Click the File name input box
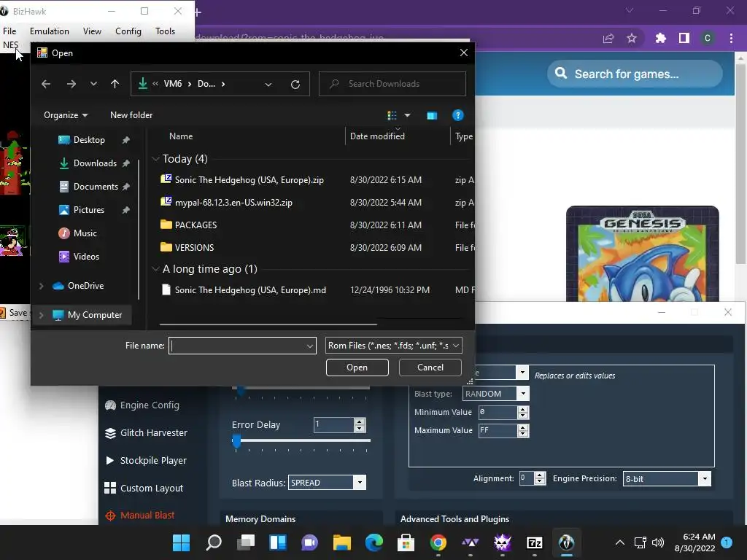This screenshot has height=560, width=747. pos(242,346)
